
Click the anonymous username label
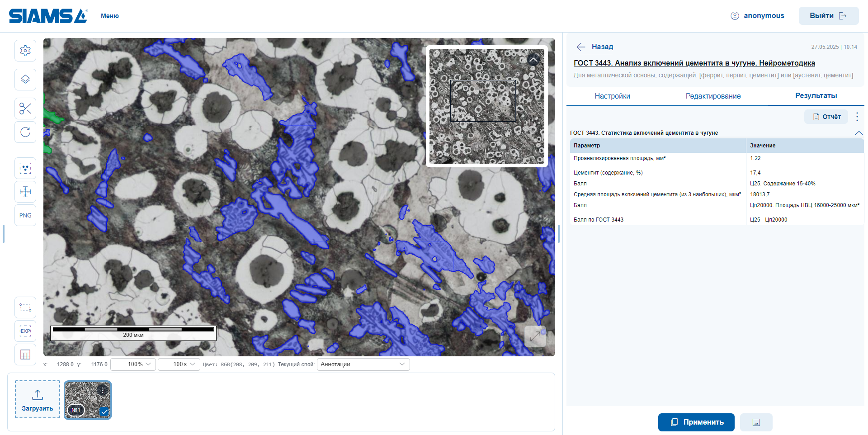(x=764, y=16)
